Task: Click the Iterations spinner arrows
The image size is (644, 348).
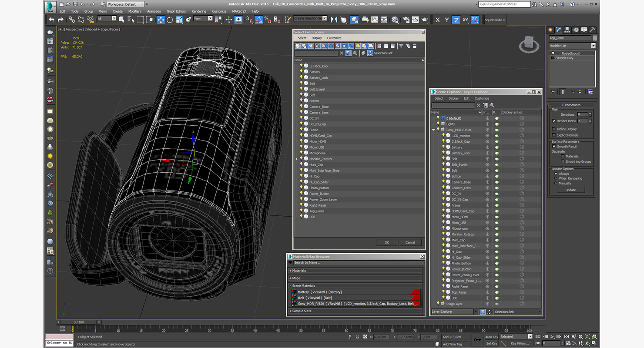Action: [590, 114]
